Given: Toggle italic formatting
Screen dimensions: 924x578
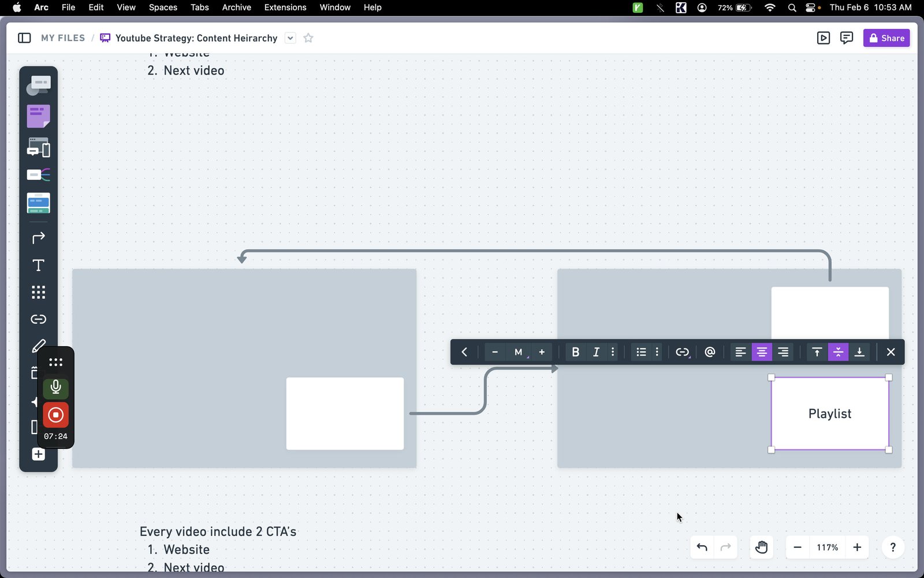Looking at the screenshot, I should 596,352.
